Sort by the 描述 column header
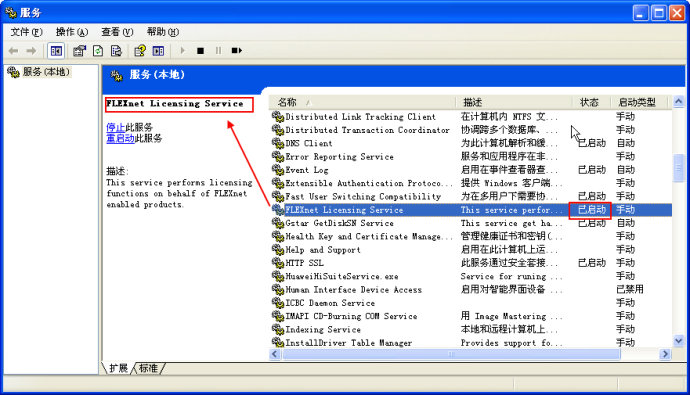 514,102
